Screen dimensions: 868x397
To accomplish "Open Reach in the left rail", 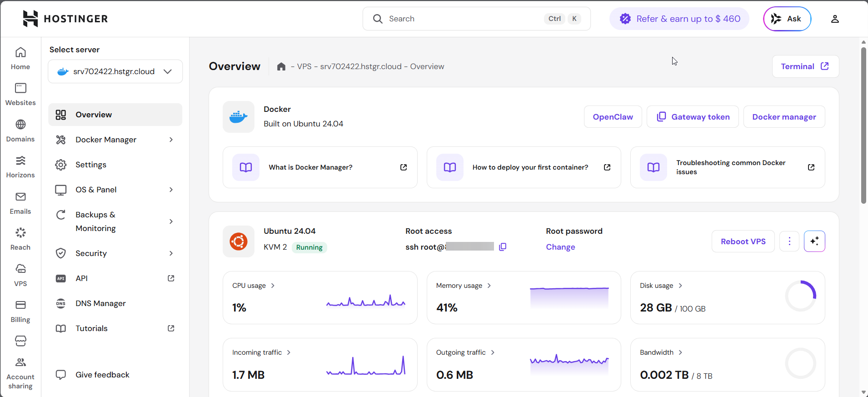I will [x=20, y=239].
